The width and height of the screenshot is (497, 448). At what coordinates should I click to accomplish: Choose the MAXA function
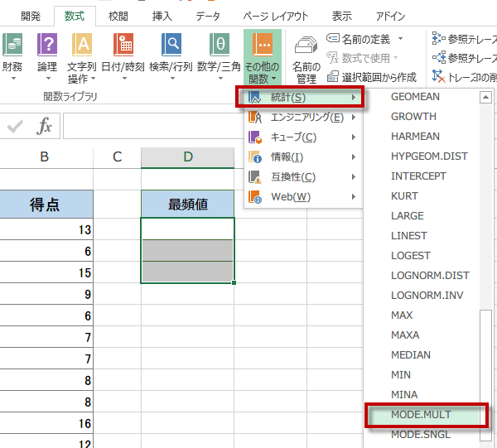(x=405, y=335)
